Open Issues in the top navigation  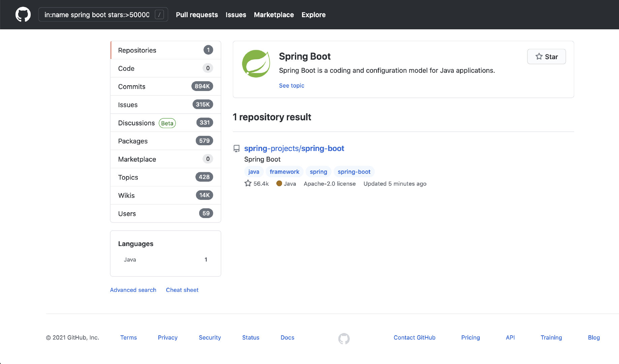coord(236,15)
